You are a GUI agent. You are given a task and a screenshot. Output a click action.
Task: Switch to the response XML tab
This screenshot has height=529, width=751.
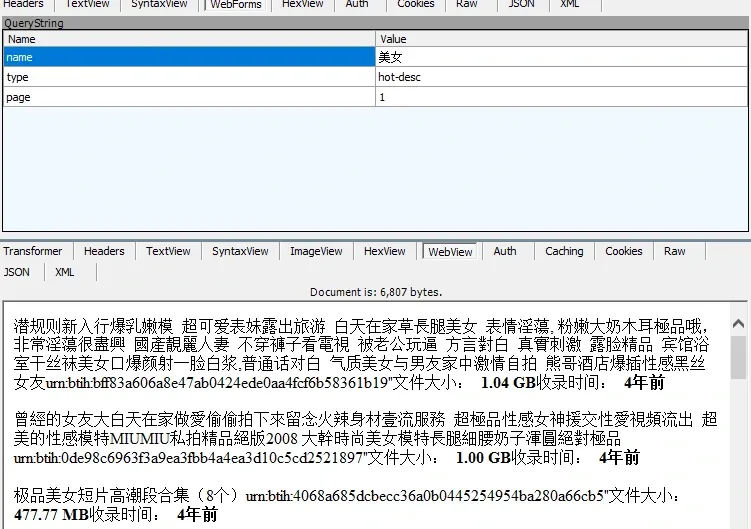pyautogui.click(x=65, y=272)
